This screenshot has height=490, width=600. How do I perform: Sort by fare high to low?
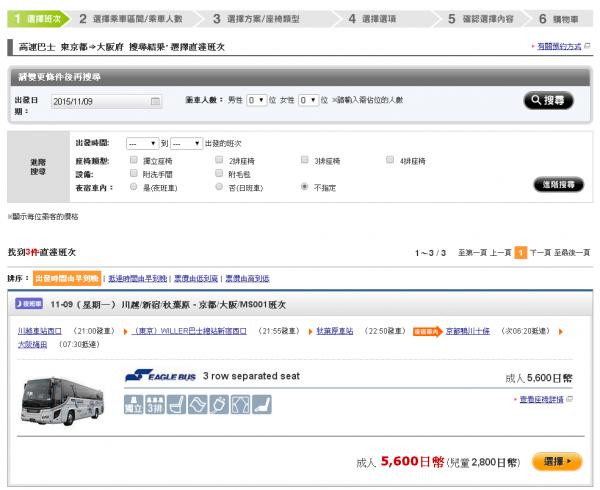point(247,278)
